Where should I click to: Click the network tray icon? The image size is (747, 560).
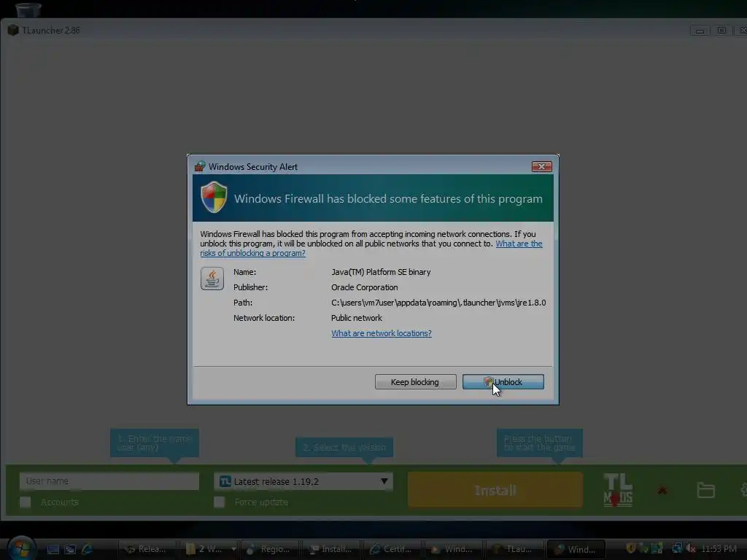pos(676,548)
